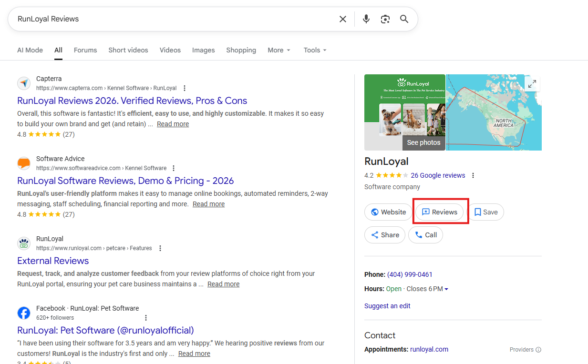Open the three-dot menu beside 26 Google reviews
Screen dimensions: 588x364
click(x=473, y=175)
